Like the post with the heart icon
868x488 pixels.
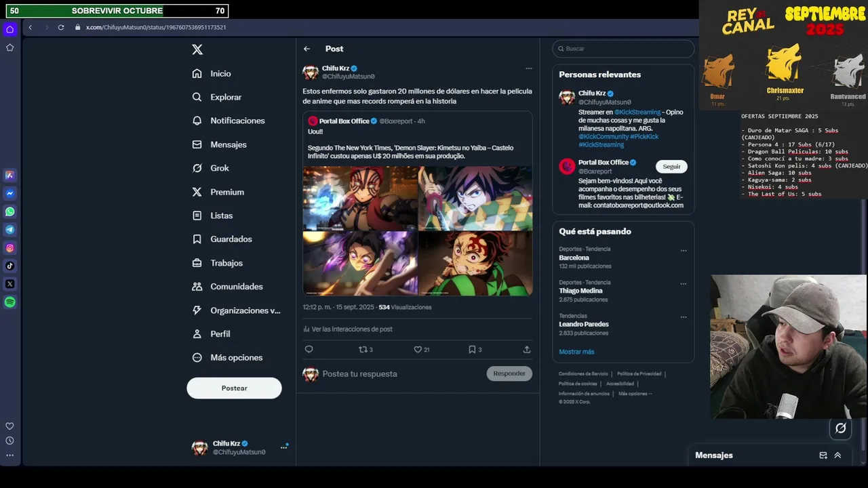(x=418, y=350)
